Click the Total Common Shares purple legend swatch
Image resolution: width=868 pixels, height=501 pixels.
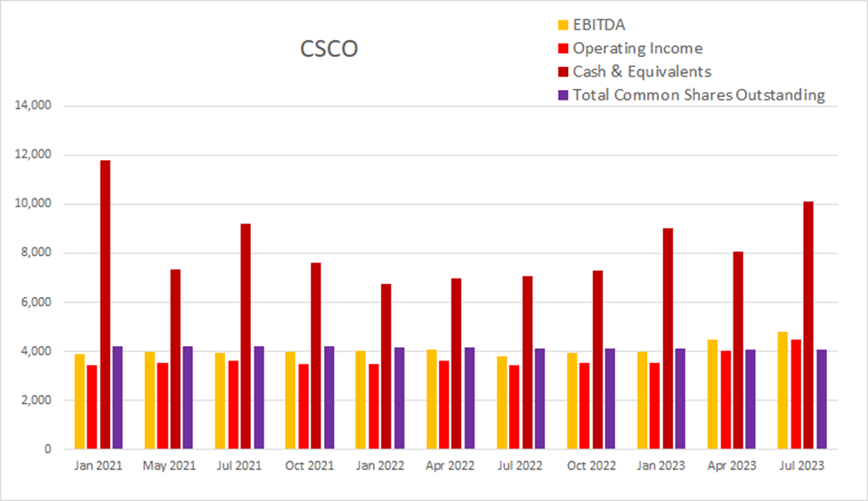(563, 95)
